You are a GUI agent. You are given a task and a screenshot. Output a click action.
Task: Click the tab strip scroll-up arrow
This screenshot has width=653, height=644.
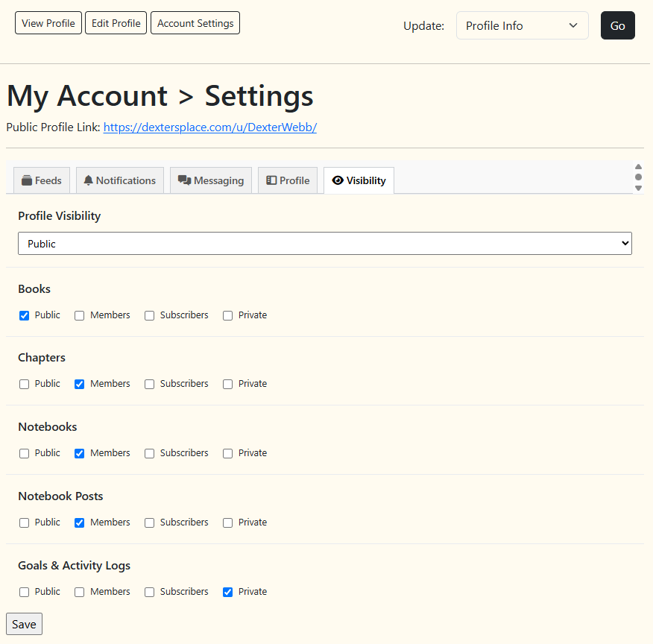638,166
